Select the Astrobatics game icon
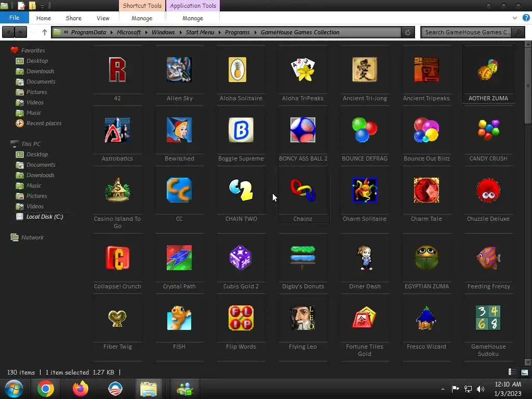 coord(117,130)
